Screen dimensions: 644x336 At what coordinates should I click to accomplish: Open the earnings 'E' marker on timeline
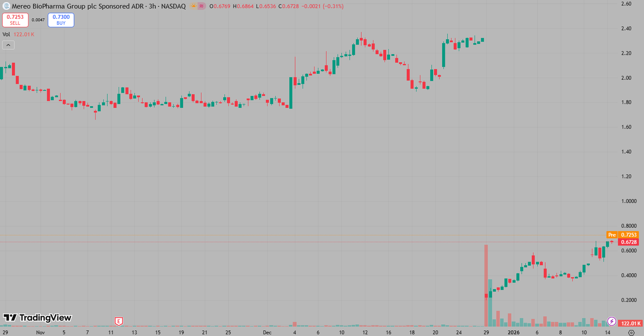point(119,322)
